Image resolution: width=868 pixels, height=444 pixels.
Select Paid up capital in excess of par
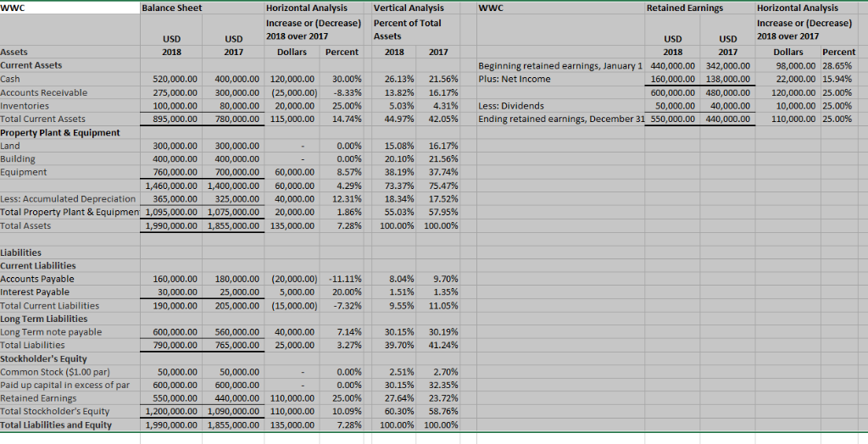[64, 386]
